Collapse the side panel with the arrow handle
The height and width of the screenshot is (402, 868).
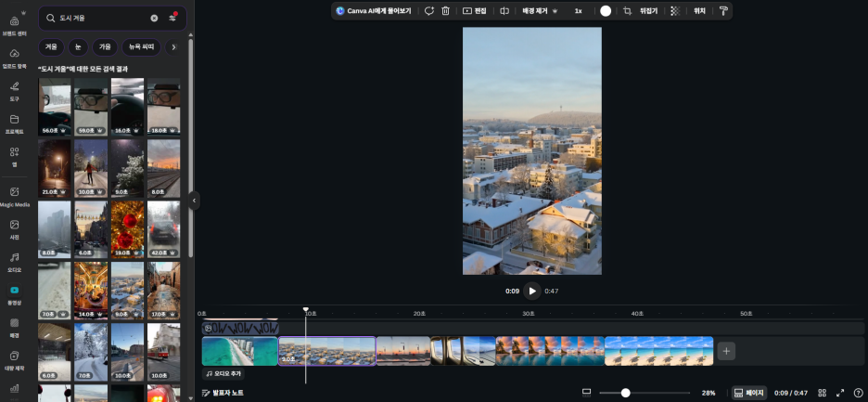[x=194, y=201]
